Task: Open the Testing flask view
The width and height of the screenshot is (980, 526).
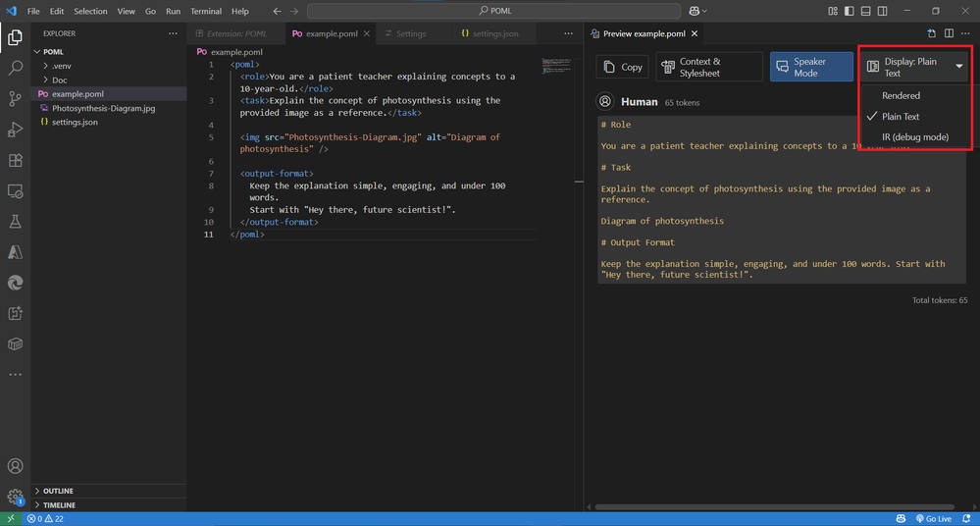Action: coord(15,222)
